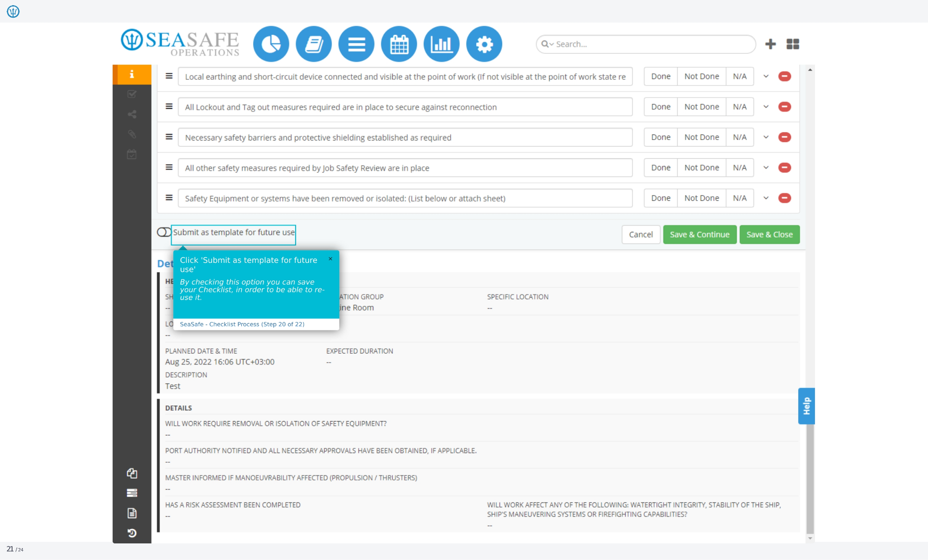Image resolution: width=928 pixels, height=560 pixels.
Task: Click the browser tab SeaSafe favicon
Action: pos(13,11)
